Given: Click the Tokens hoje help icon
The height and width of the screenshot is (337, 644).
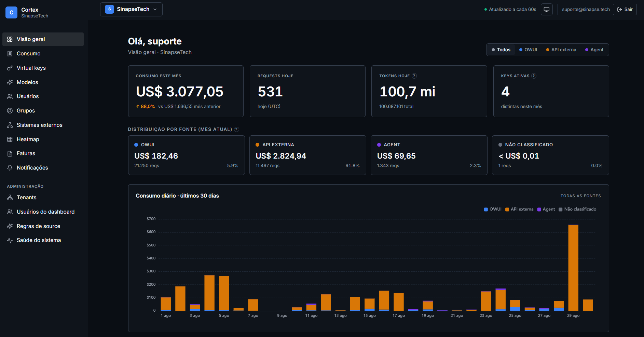Looking at the screenshot, I should point(414,76).
